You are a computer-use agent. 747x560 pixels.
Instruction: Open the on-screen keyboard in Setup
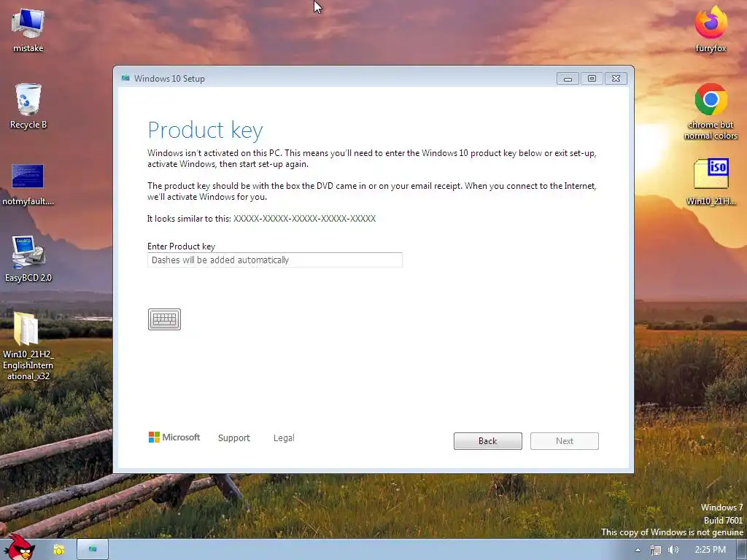coord(164,319)
